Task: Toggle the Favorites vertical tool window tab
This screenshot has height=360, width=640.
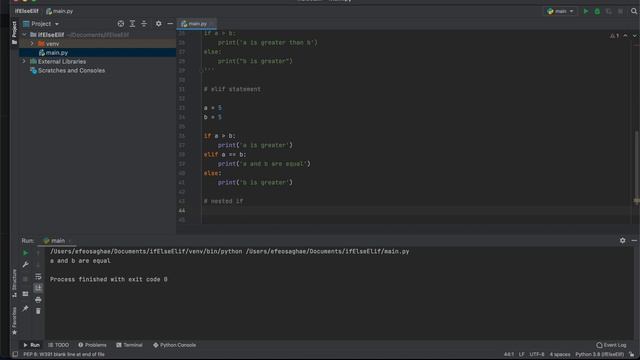Action: coord(14,321)
